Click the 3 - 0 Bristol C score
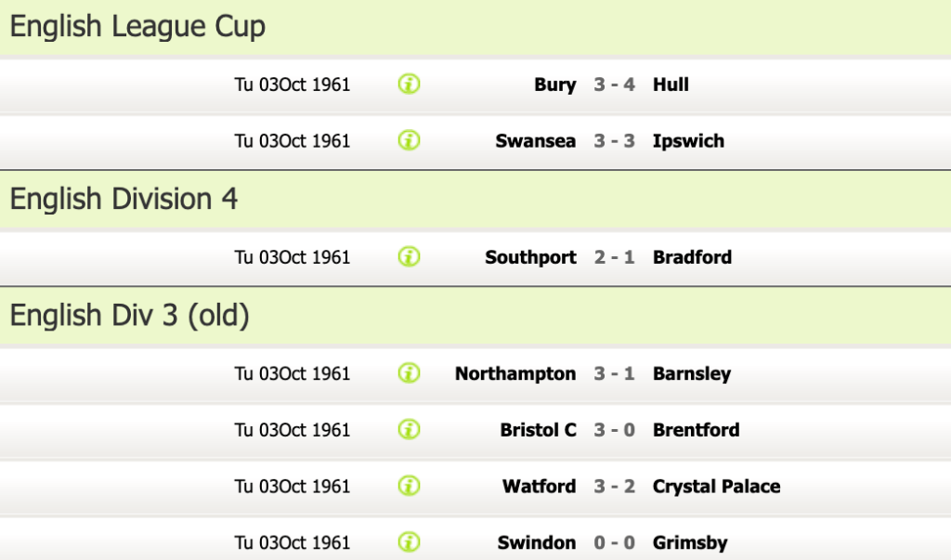The width and height of the screenshot is (951, 560). coord(615,430)
